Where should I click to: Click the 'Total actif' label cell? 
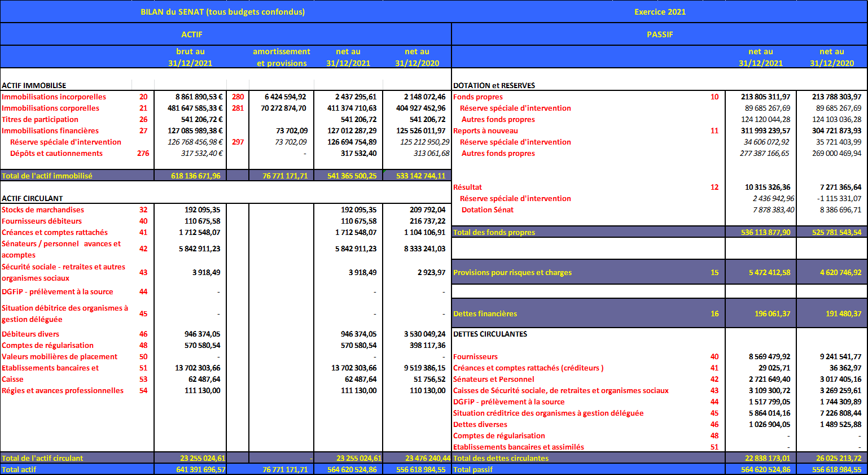[19, 469]
